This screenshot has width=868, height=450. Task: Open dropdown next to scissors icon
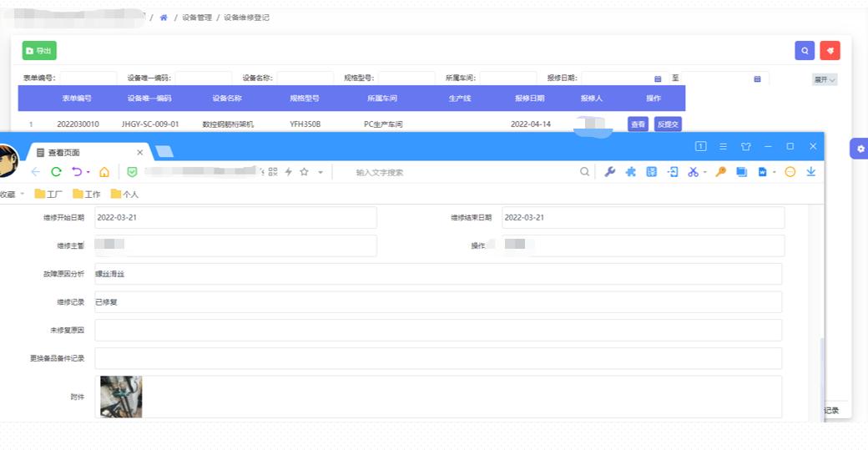pos(704,172)
